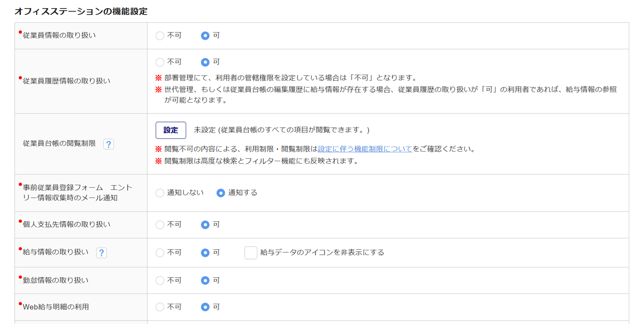
Task: Select 可 for Web給与明細の利用
Action: click(205, 307)
